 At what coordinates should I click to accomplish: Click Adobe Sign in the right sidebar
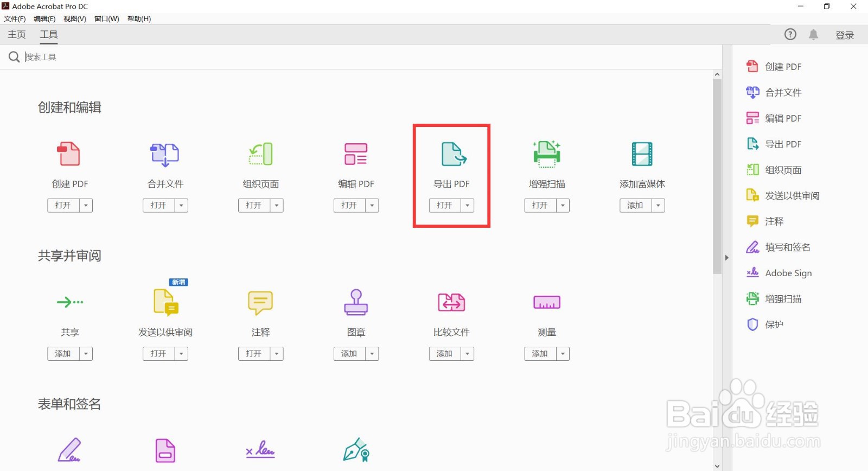click(x=779, y=273)
